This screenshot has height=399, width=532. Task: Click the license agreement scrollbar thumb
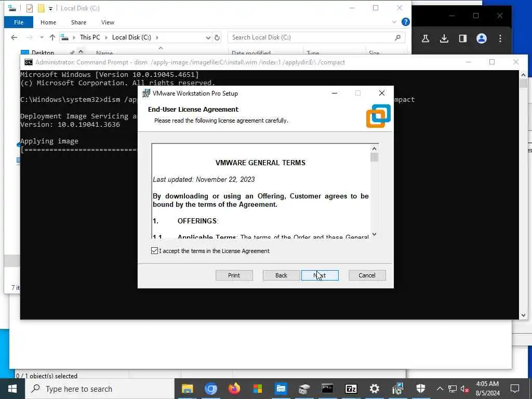[x=374, y=157]
